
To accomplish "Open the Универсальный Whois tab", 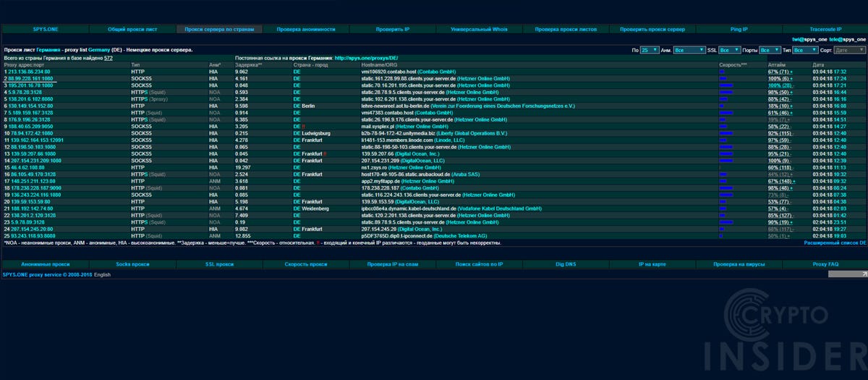I will (x=479, y=29).
